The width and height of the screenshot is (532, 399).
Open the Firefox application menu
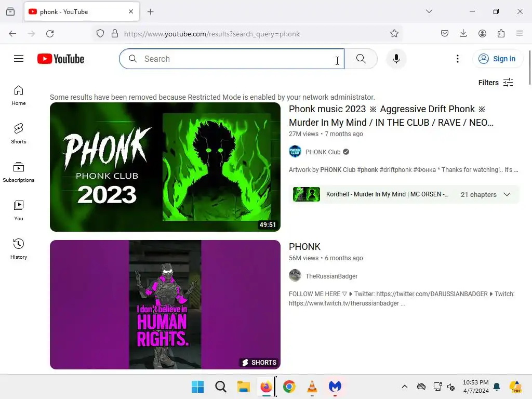(x=520, y=34)
